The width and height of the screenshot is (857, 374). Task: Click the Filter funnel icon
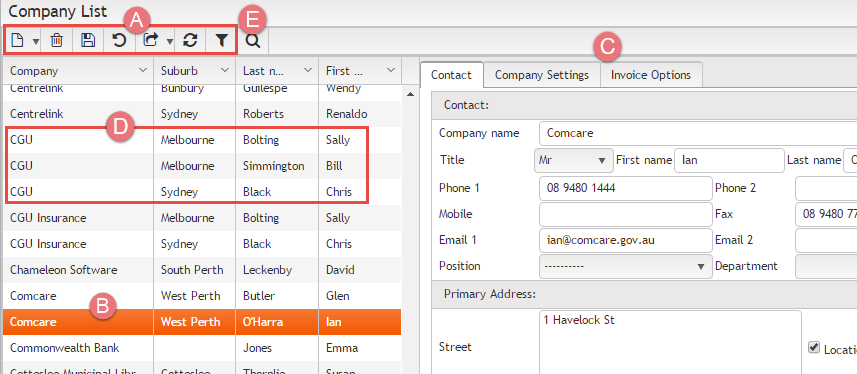click(221, 40)
